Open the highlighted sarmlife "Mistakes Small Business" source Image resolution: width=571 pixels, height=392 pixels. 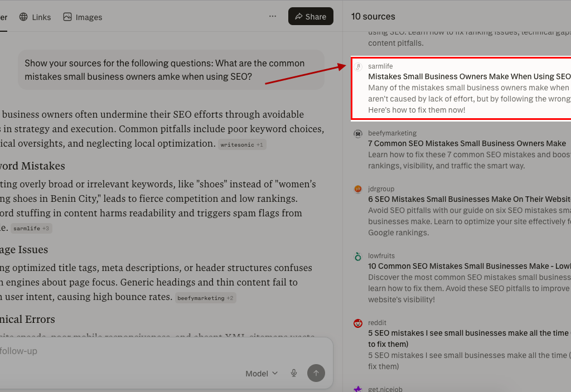pyautogui.click(x=468, y=76)
